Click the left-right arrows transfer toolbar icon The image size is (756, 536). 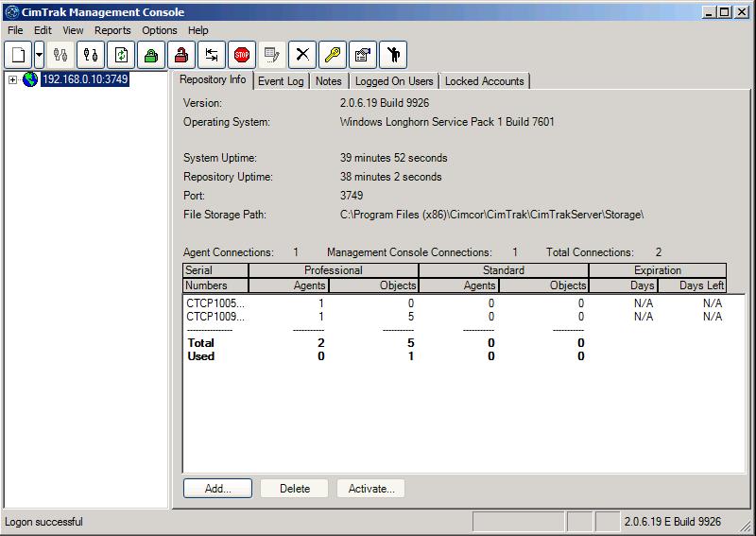[212, 55]
